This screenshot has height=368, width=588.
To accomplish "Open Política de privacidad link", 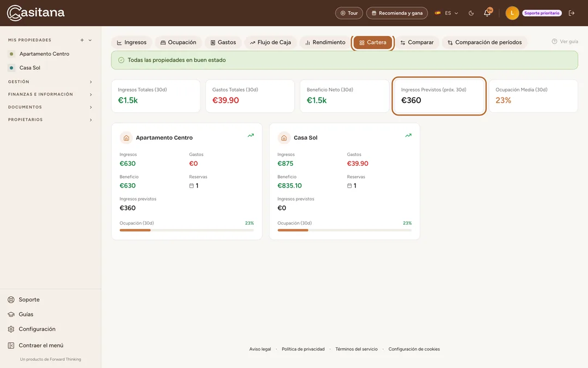I will coord(303,349).
